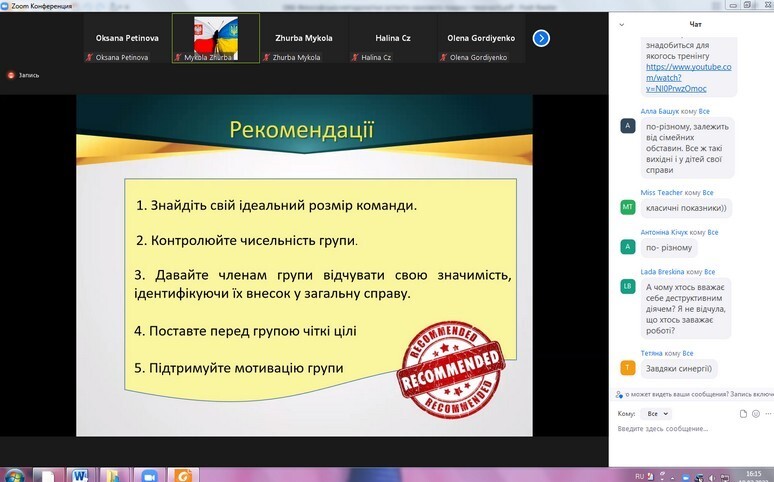
Task: Select Oksana Petinova's participant tile
Action: click(125, 38)
